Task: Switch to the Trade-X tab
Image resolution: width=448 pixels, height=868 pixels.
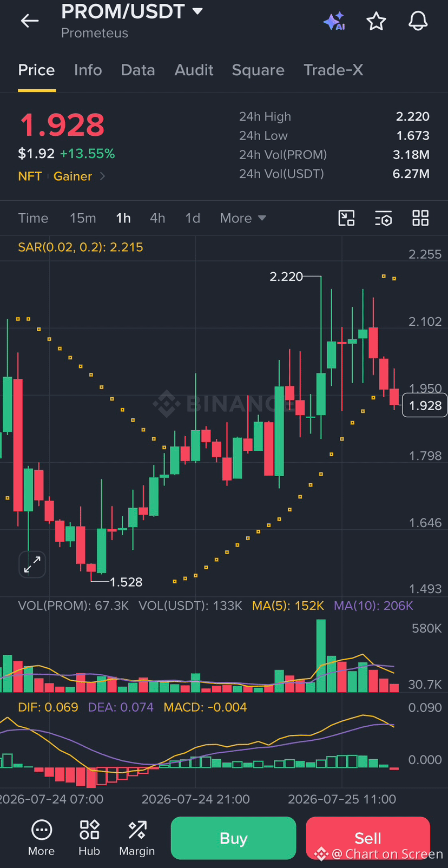Action: pyautogui.click(x=333, y=70)
